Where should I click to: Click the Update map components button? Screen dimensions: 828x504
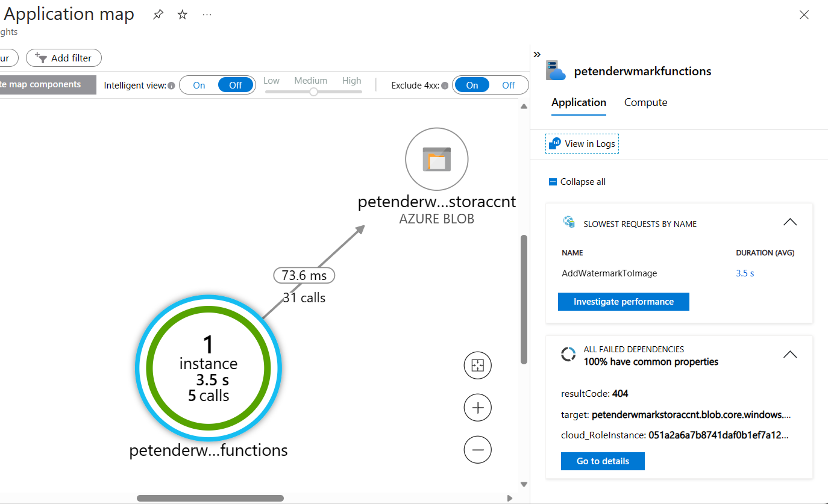pyautogui.click(x=48, y=85)
